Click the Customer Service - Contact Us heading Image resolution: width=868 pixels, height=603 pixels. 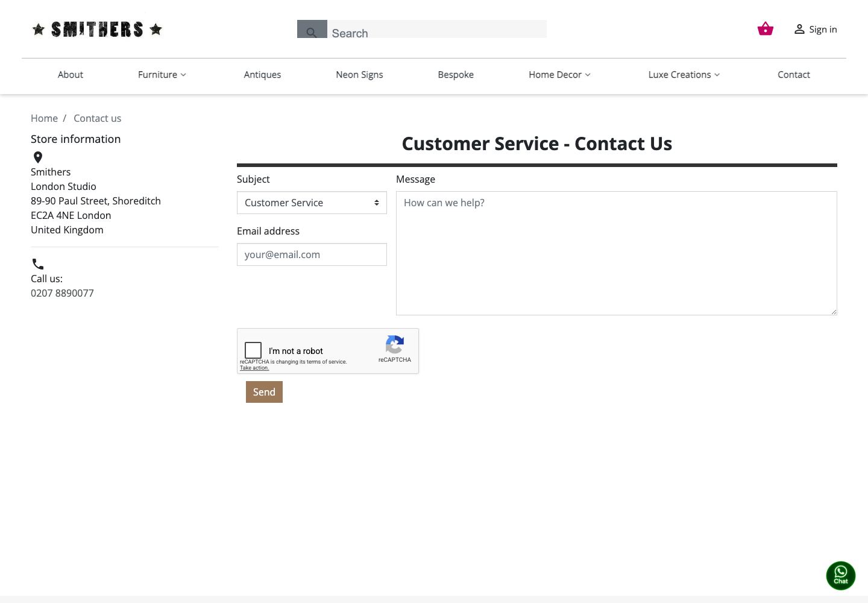537,144
